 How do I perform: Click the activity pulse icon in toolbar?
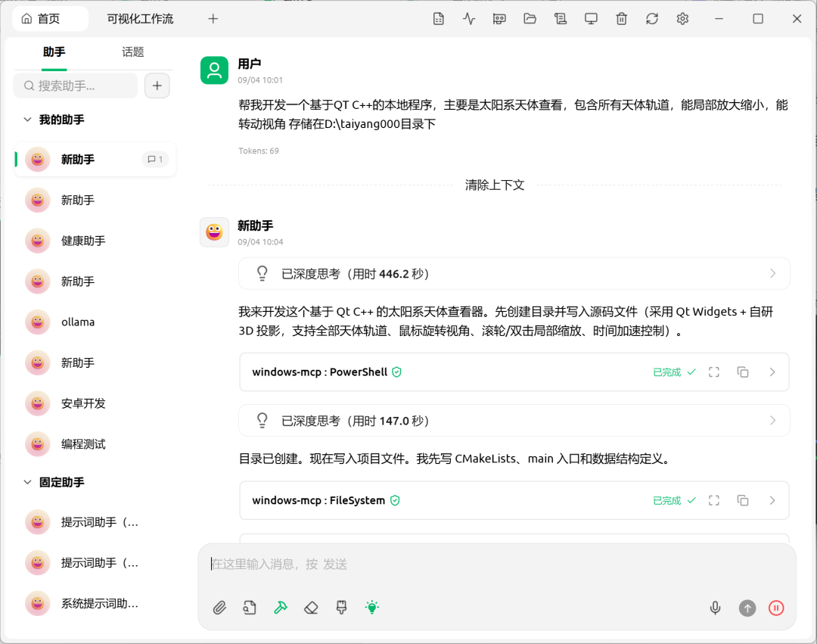click(469, 19)
